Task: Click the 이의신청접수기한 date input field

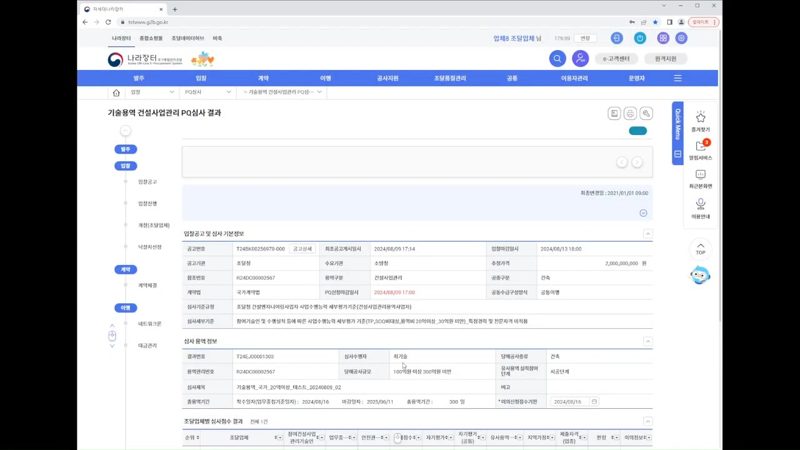Action: point(570,402)
